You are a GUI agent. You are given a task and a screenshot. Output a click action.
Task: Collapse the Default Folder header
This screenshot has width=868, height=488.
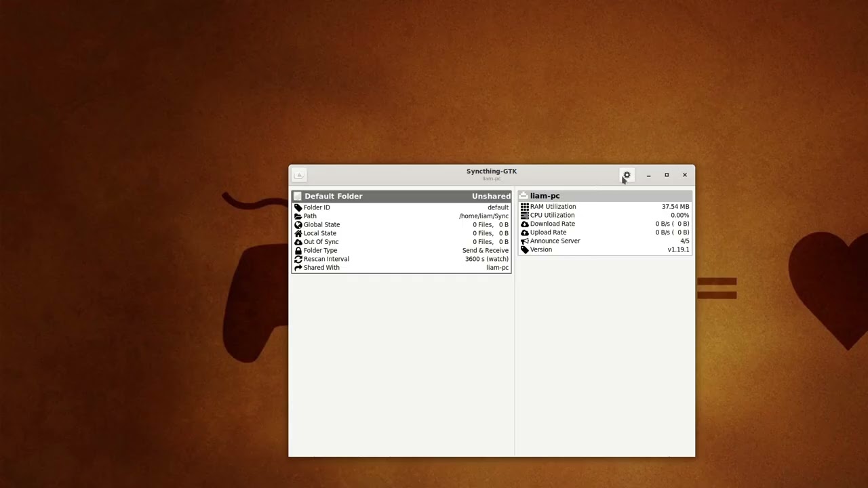(x=401, y=196)
